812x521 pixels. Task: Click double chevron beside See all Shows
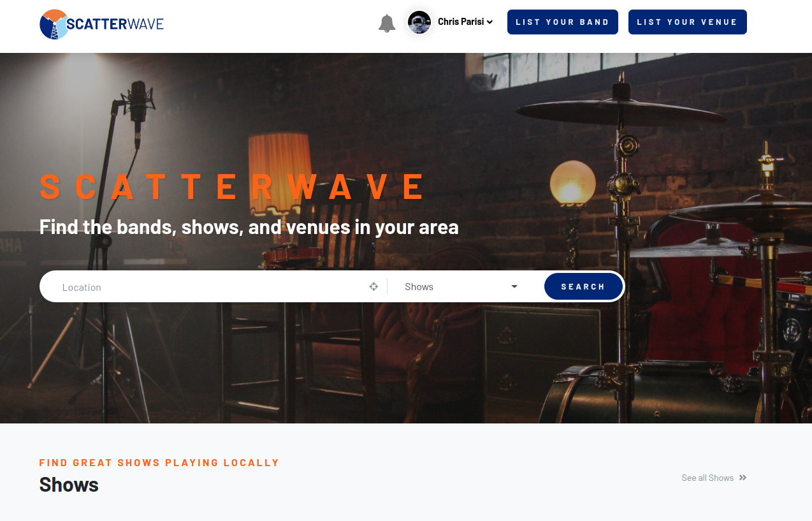point(743,478)
